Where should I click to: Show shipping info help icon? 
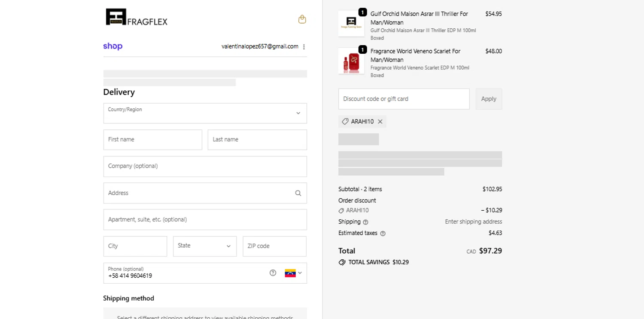pos(365,222)
